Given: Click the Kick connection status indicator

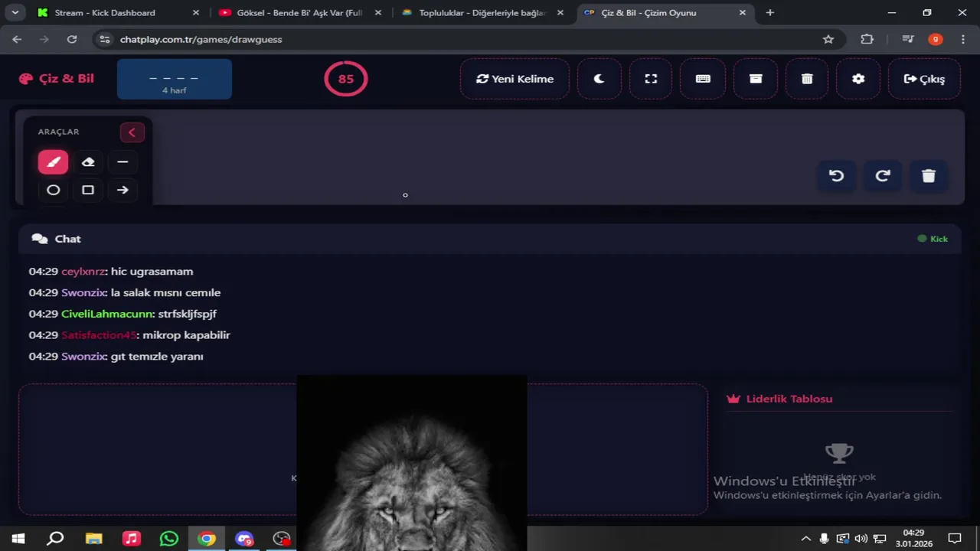Looking at the screenshot, I should [933, 239].
